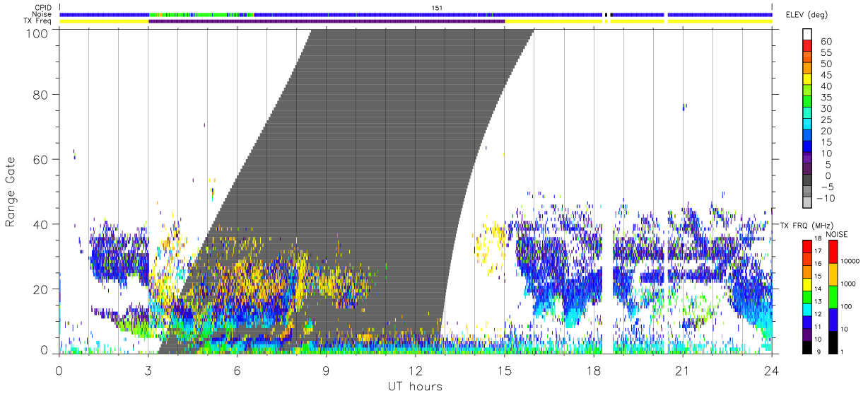
Task: Click the 10000 label on noise scale
Action: coord(851,262)
